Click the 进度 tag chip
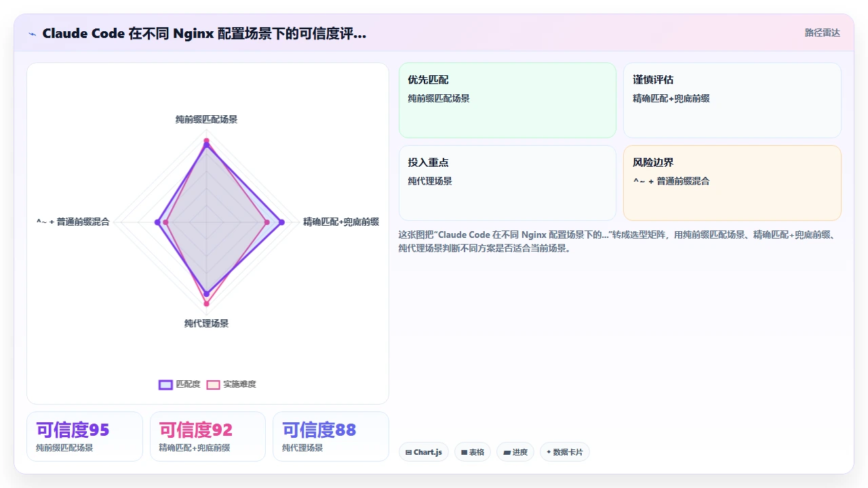The width and height of the screenshot is (868, 488). 515,452
